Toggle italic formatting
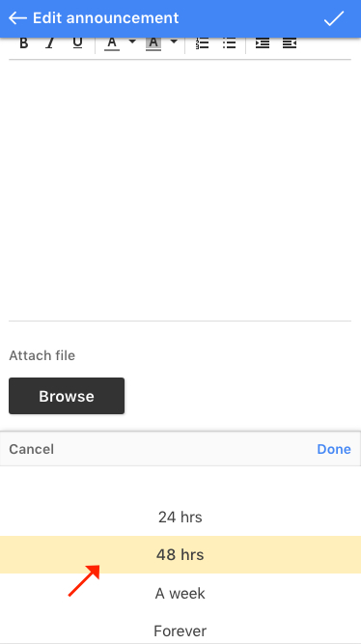The height and width of the screenshot is (644, 361). point(50,43)
